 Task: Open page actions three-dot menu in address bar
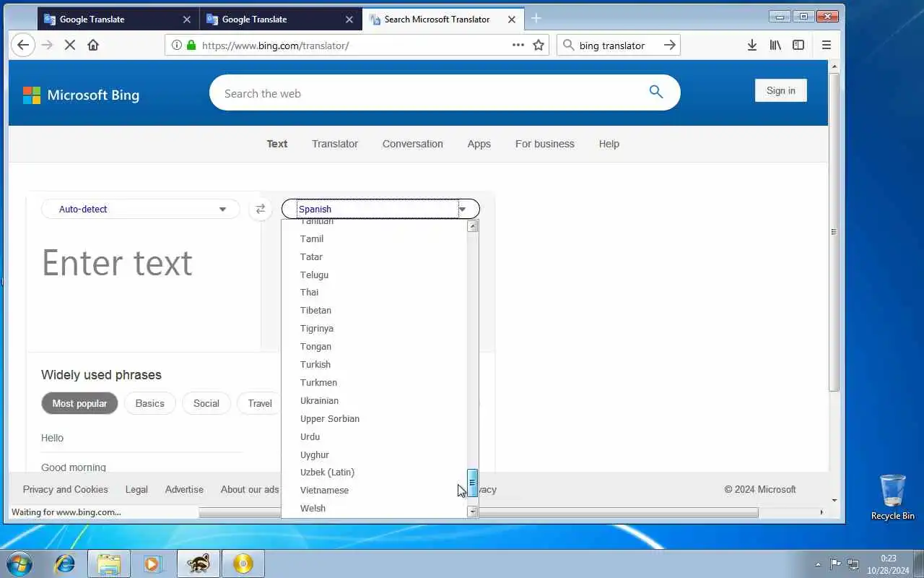518,45
